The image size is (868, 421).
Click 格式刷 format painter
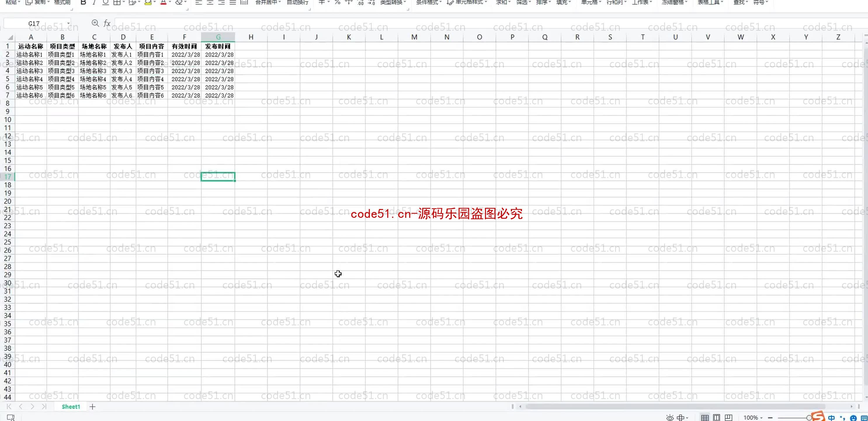pos(62,2)
